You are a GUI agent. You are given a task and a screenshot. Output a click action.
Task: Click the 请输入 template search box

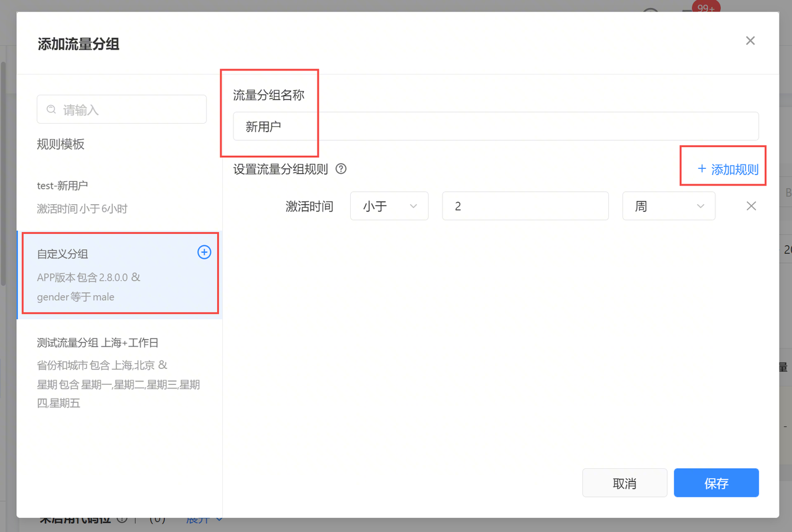(130, 109)
